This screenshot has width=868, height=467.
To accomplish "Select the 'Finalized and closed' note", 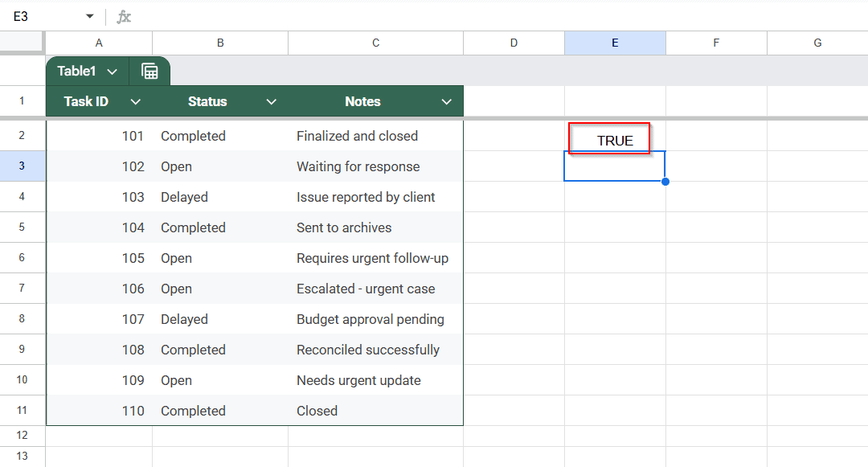I will [375, 136].
